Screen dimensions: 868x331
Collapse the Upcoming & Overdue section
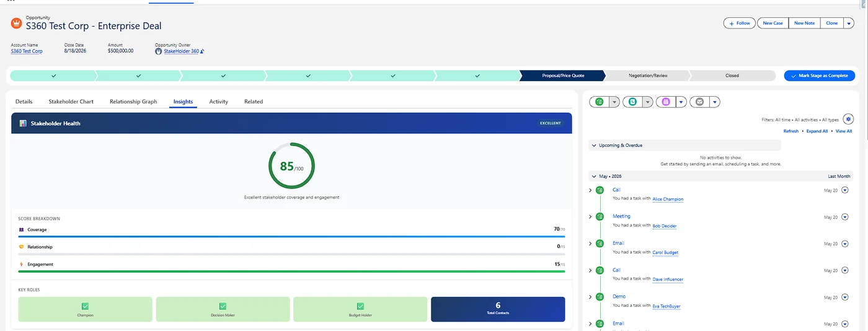point(594,146)
